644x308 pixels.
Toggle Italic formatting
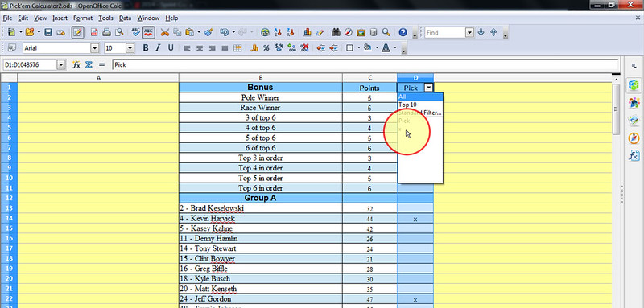[x=158, y=48]
